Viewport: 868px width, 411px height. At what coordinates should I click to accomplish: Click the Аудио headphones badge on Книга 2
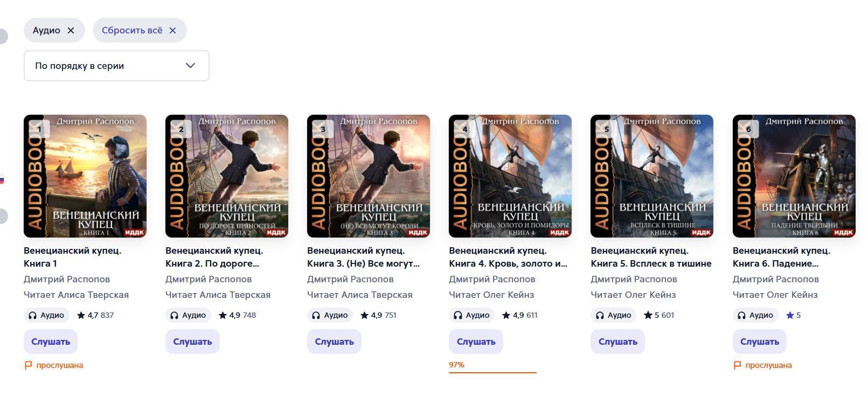[x=188, y=315]
